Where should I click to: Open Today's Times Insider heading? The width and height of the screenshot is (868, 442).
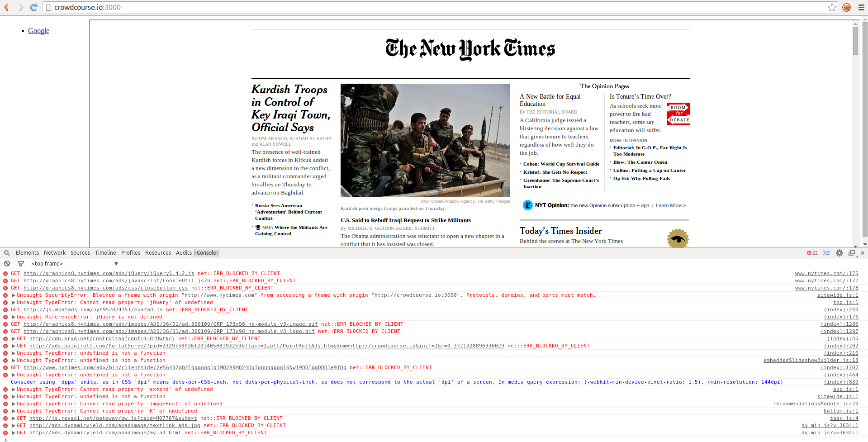pyautogui.click(x=560, y=231)
